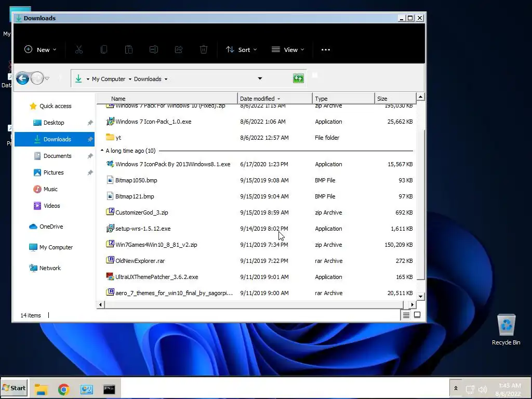Click the Start button
532x399 pixels.
(14, 388)
